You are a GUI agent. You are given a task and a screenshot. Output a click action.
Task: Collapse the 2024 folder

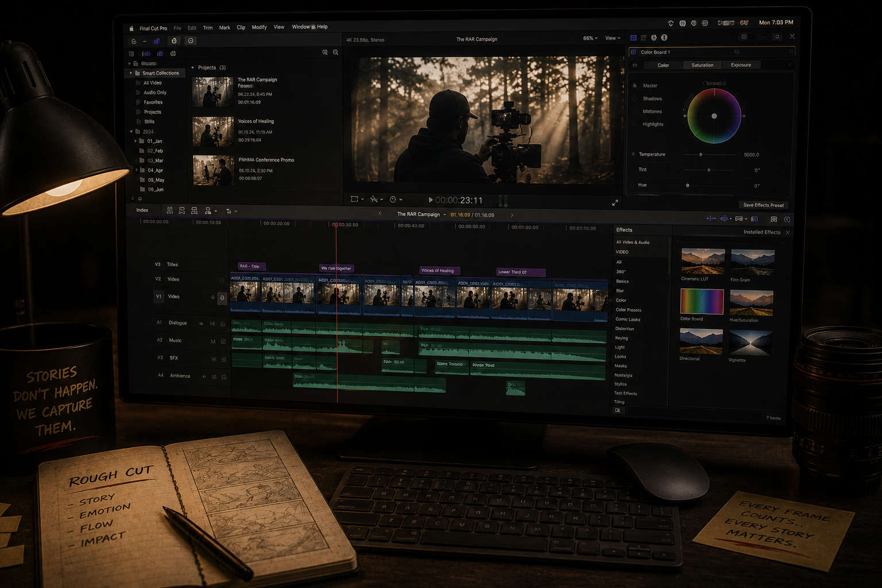click(x=131, y=131)
